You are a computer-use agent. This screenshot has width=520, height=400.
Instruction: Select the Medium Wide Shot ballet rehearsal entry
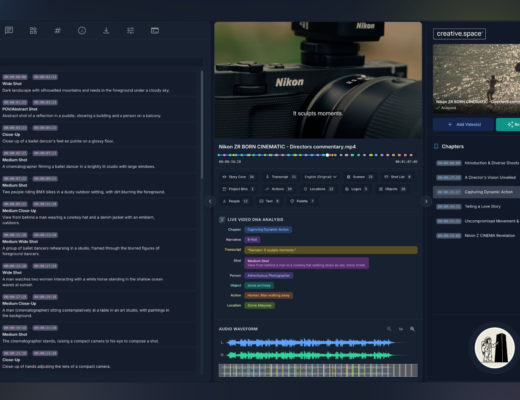pos(99,244)
